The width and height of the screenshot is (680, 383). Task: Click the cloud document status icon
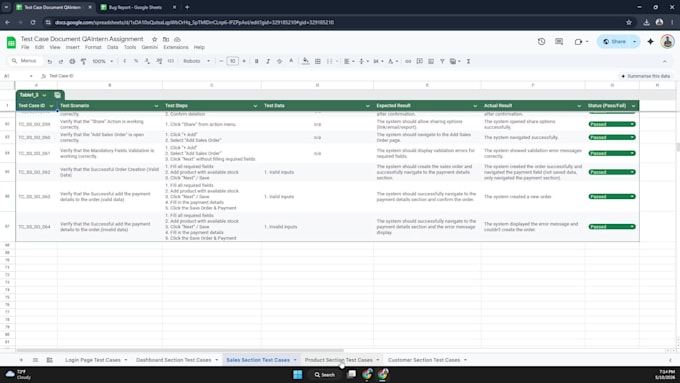[177, 39]
